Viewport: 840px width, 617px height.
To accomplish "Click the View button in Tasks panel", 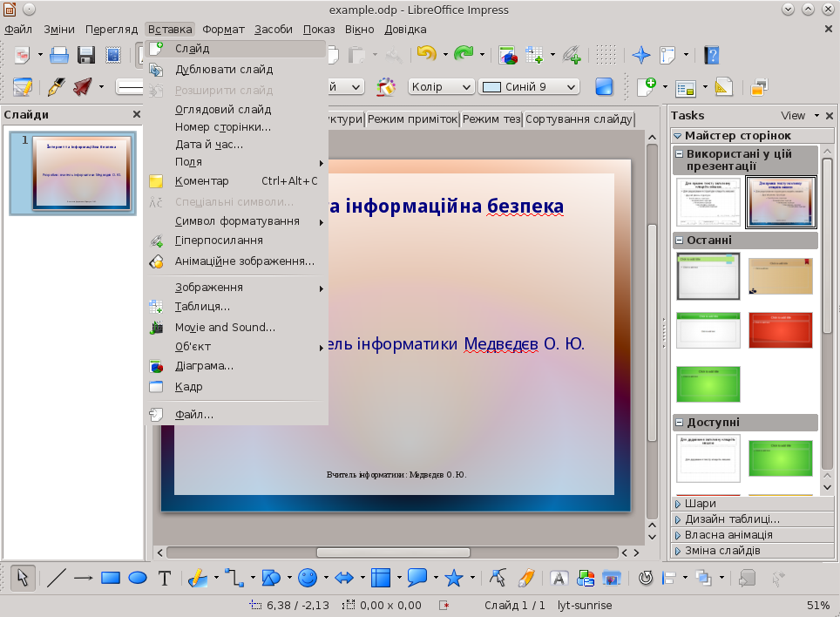I will (793, 115).
